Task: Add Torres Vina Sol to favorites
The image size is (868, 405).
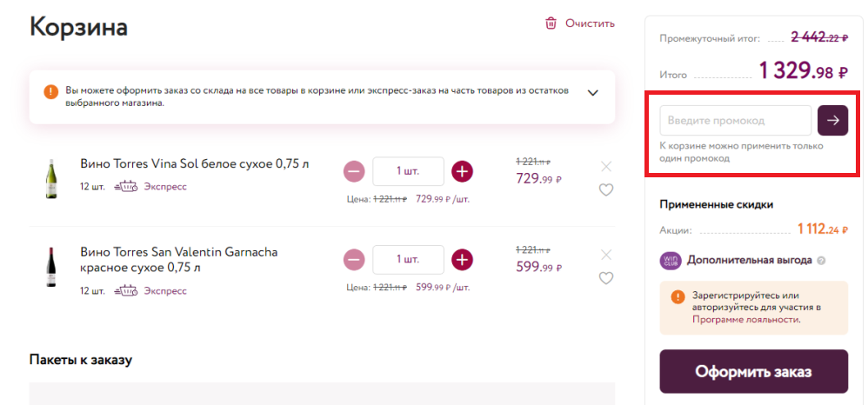Action: 606,190
